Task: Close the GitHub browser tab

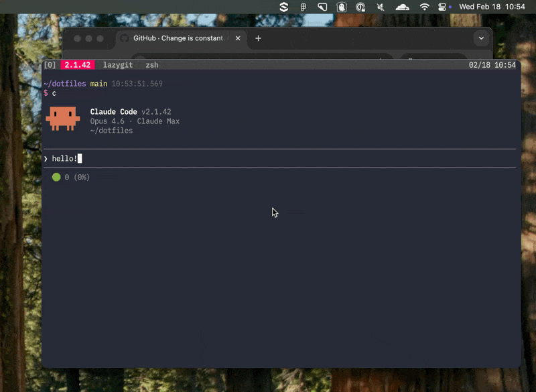Action: point(238,38)
